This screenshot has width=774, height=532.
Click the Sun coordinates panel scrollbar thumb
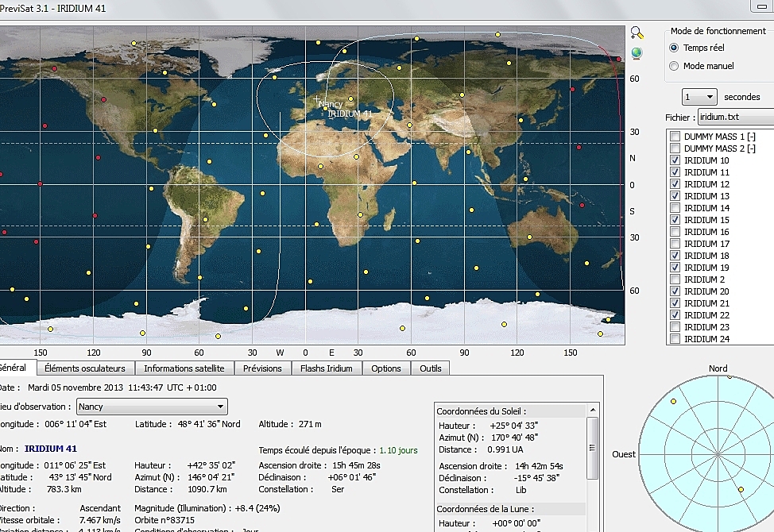pos(591,449)
